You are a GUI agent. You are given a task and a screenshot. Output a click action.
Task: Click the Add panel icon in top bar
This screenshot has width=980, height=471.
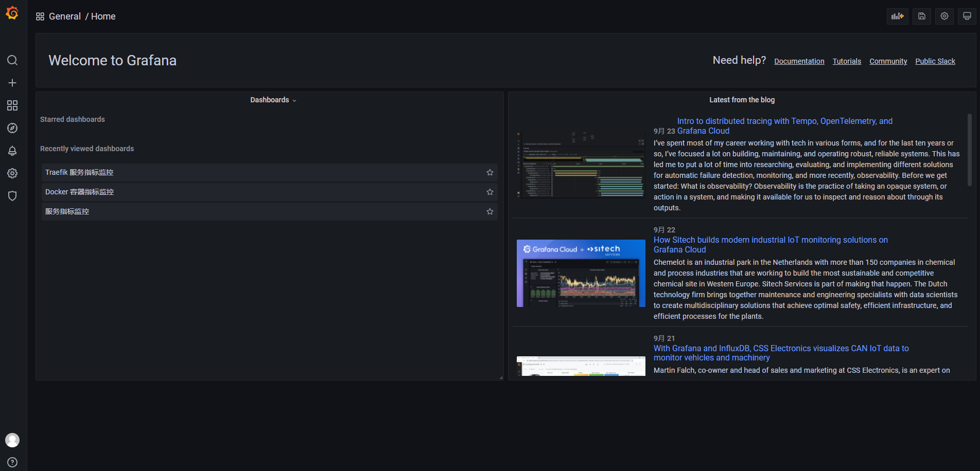(898, 16)
